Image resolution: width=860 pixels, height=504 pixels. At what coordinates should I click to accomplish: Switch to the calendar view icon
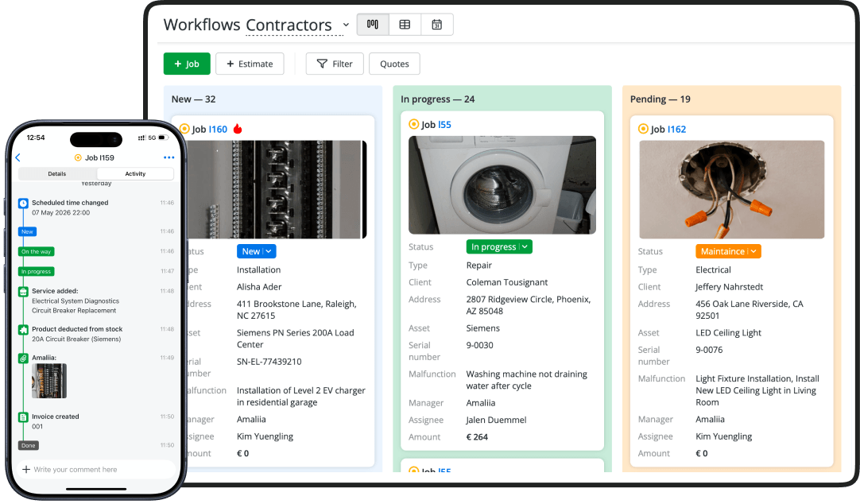pyautogui.click(x=436, y=24)
